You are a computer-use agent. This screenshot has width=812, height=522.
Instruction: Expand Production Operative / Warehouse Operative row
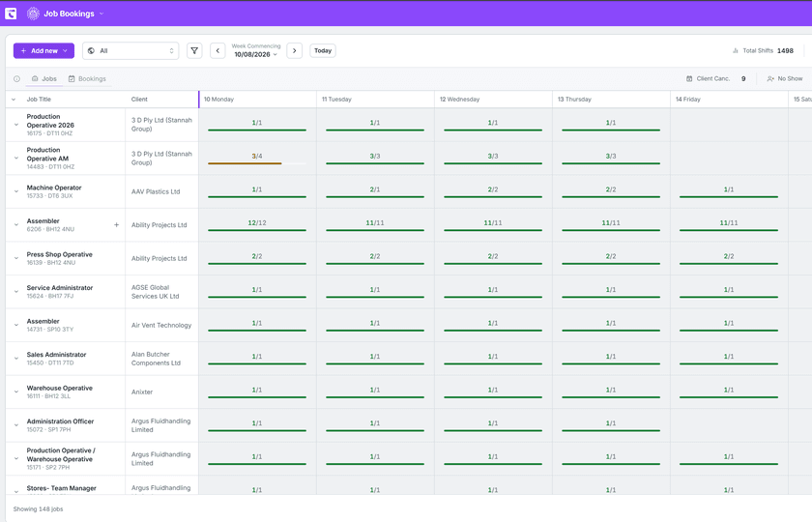coord(16,459)
